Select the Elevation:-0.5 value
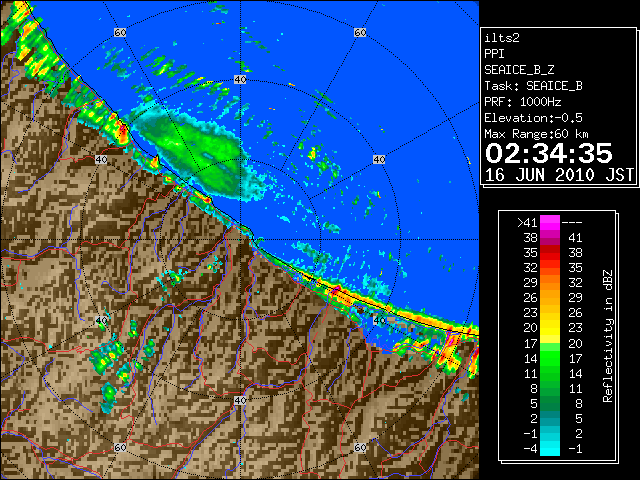 click(533, 118)
